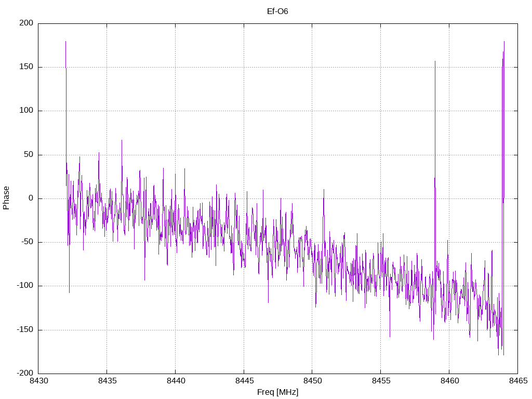Click the 8440 x-axis tick label

click(176, 381)
